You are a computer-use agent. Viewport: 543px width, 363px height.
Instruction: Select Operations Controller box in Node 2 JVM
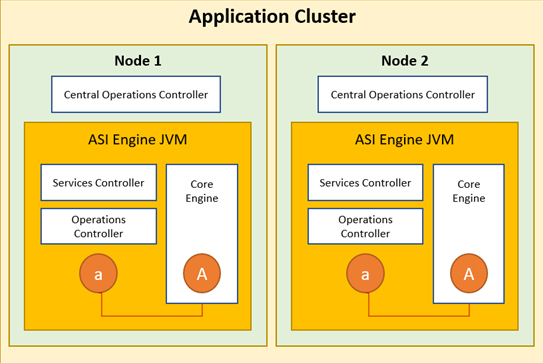365,226
